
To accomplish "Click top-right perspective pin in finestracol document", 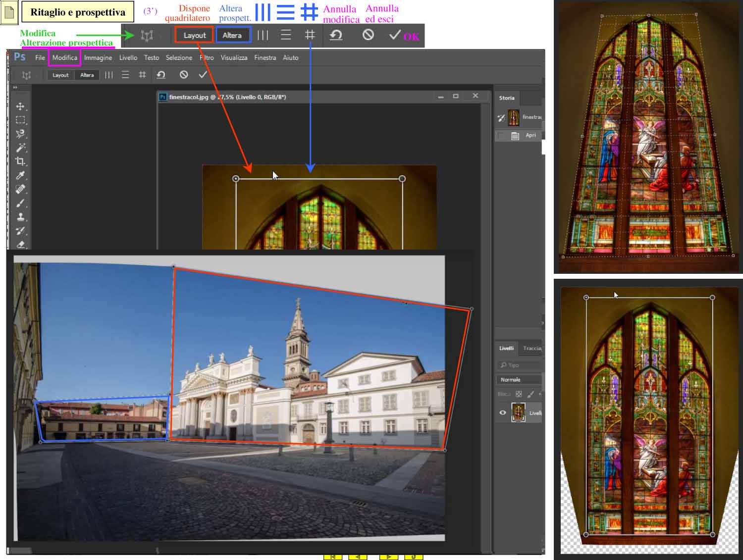I will pos(402,179).
